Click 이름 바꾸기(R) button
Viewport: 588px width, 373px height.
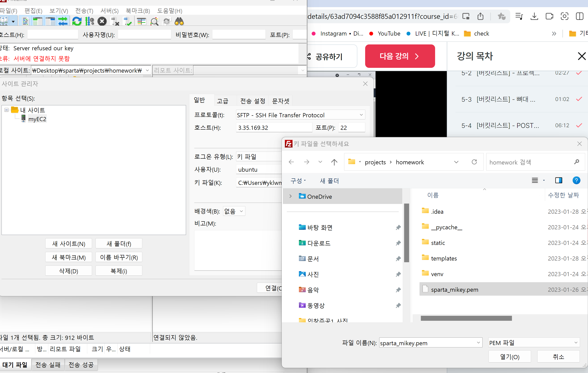click(119, 257)
